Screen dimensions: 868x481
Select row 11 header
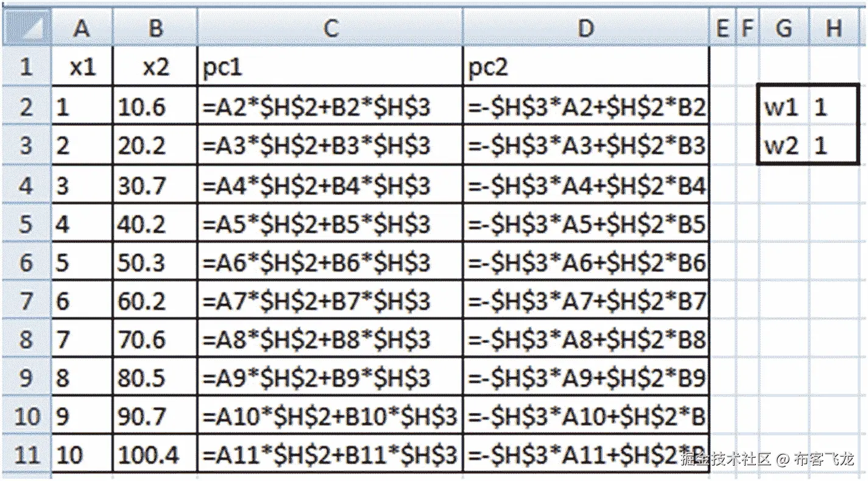(27, 455)
